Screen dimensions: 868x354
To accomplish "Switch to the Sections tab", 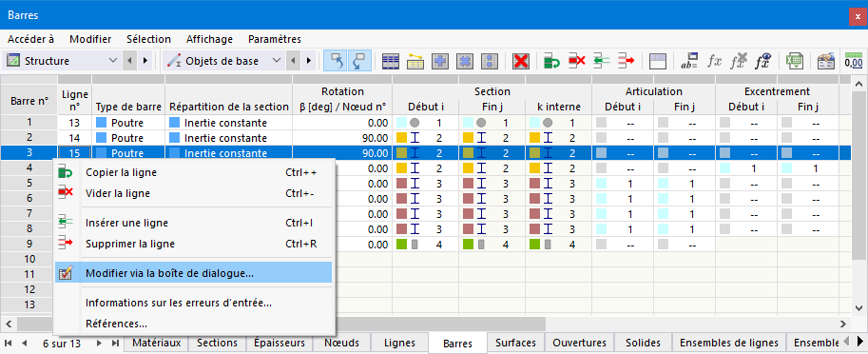I will point(217,343).
